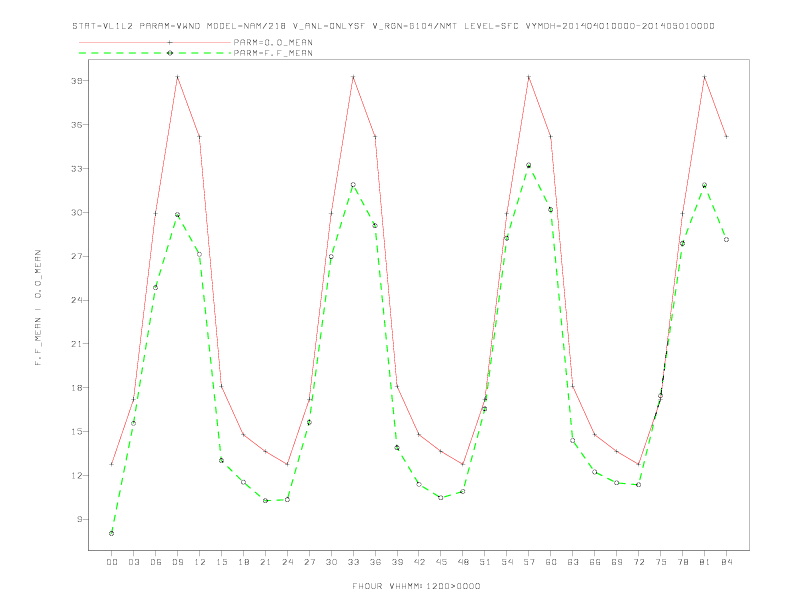Click y-axis tick label 36

(x=77, y=125)
